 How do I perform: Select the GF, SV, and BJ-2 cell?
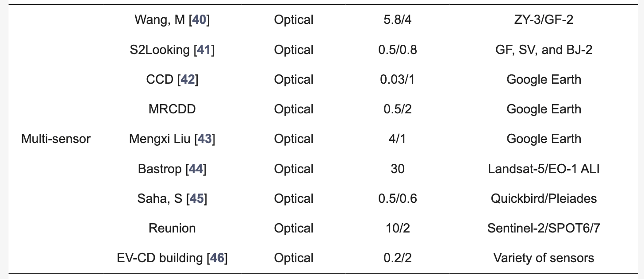[x=544, y=50]
